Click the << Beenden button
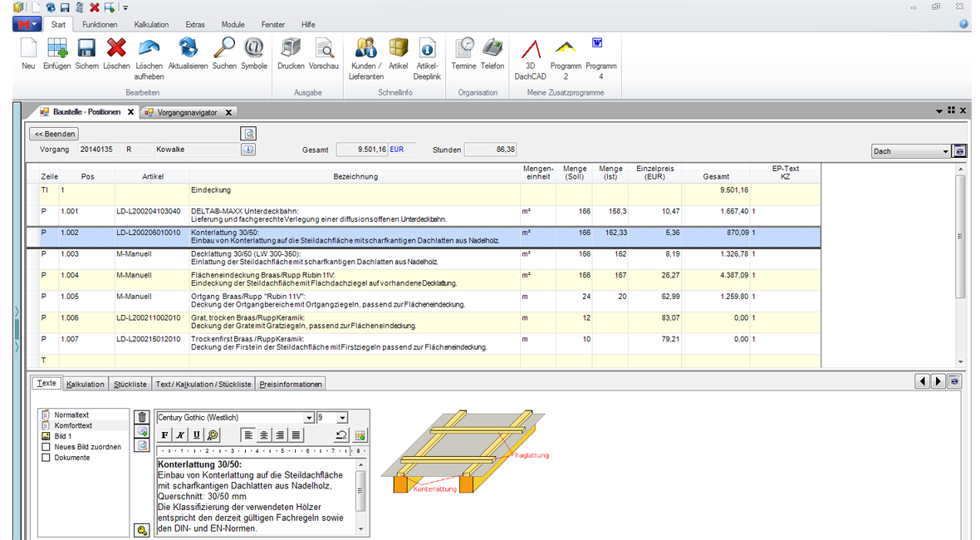This screenshot has width=980, height=540. tap(54, 134)
